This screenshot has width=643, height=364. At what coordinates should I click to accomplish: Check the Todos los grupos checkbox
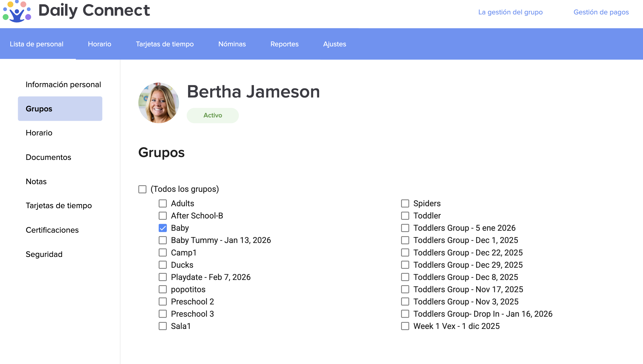point(142,189)
